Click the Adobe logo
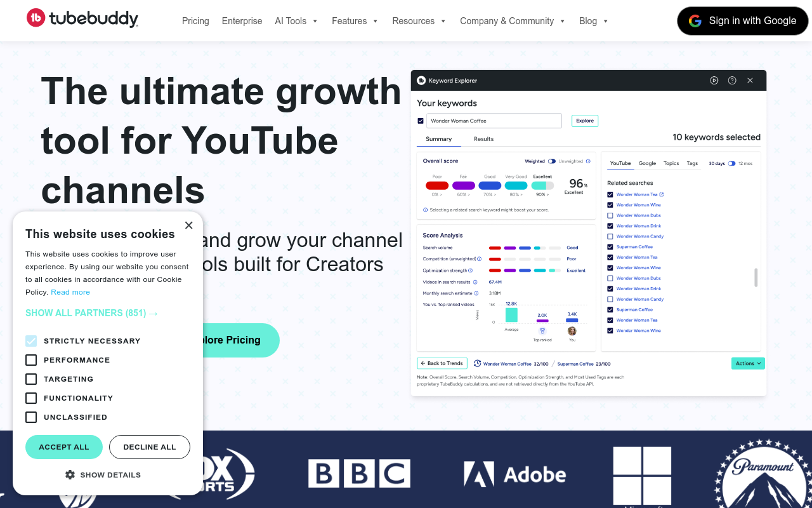 click(514, 474)
